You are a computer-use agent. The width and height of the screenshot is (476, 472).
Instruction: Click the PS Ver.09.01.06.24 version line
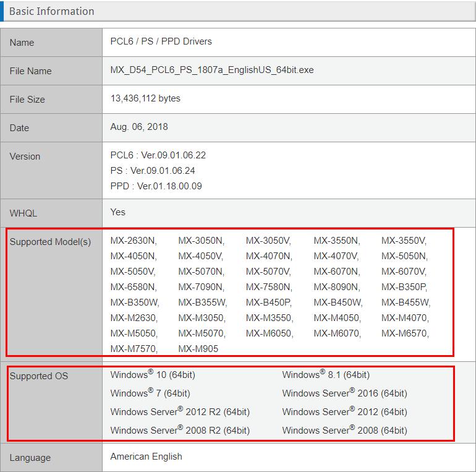coord(153,171)
